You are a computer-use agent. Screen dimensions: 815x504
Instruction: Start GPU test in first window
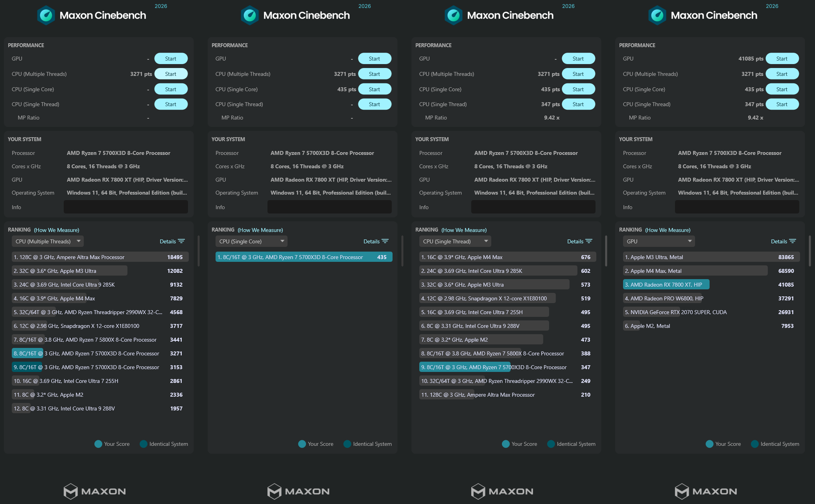click(171, 59)
